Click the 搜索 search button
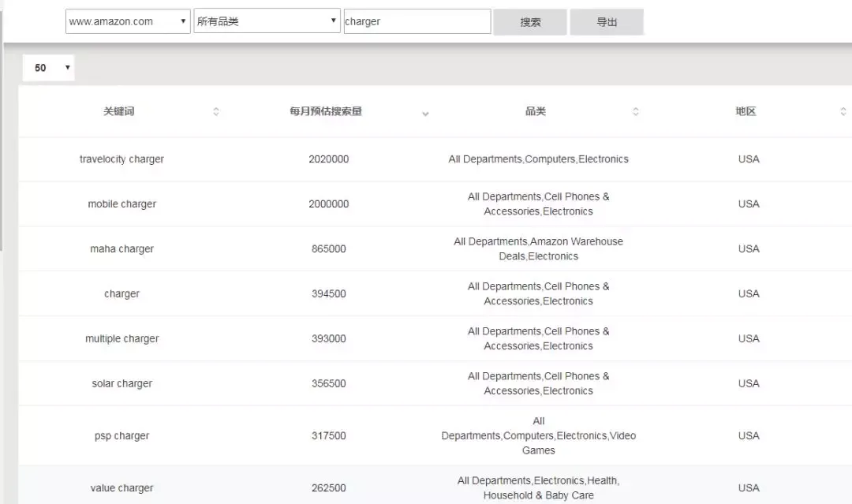 click(x=530, y=22)
